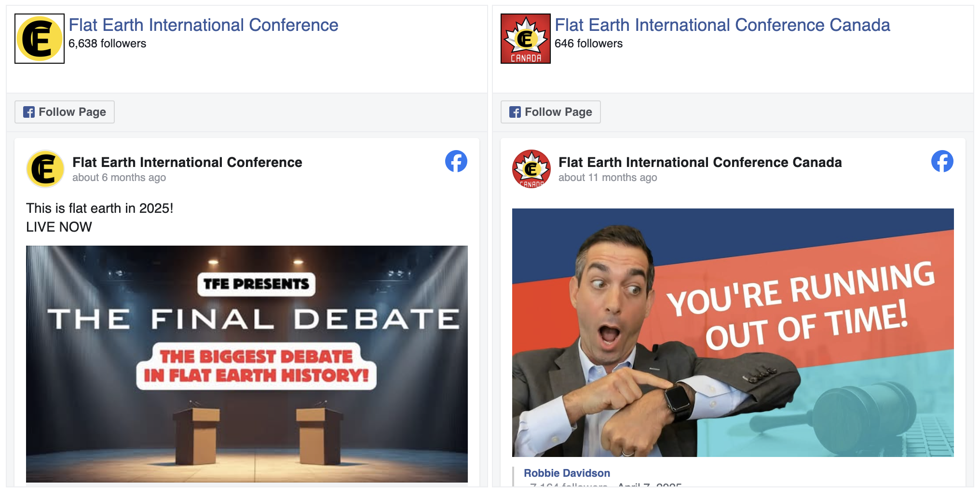
Task: Click the bold Canada author name on the right post
Action: click(700, 162)
